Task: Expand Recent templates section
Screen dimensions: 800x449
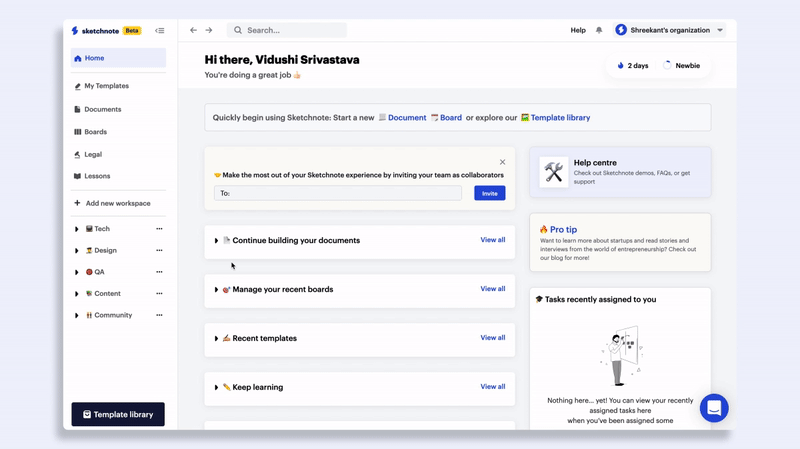Action: 216,338
